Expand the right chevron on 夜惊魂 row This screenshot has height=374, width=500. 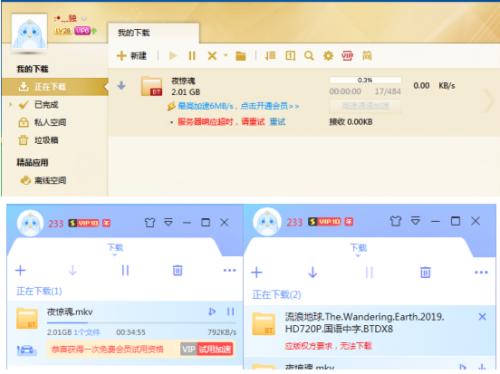pos(489,100)
